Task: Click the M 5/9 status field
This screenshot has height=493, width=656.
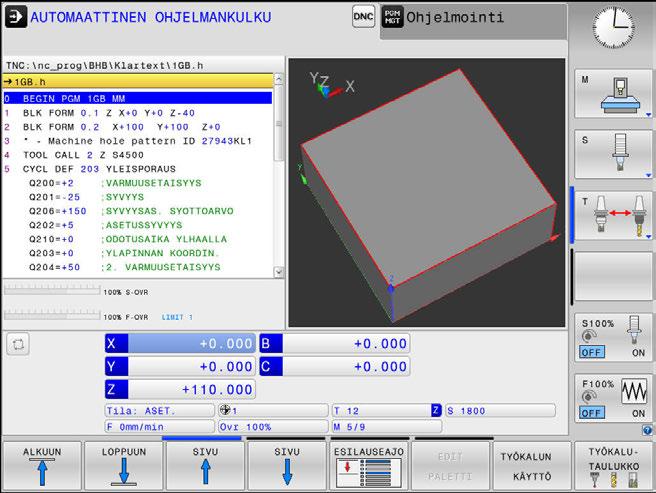Action: 387,426
